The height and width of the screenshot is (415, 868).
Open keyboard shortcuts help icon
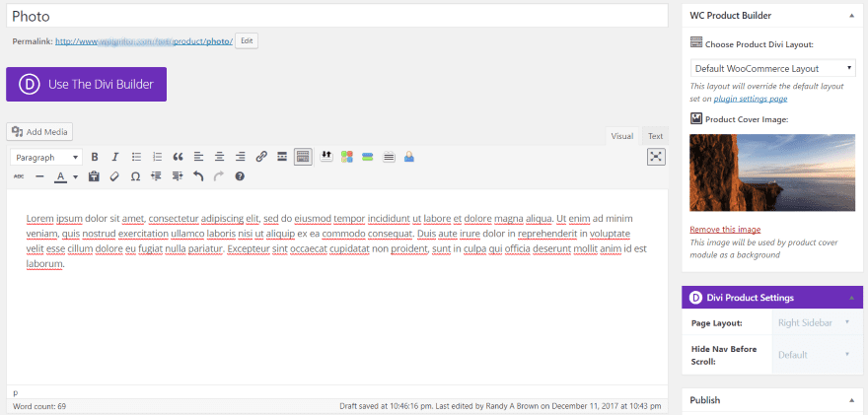tap(239, 176)
